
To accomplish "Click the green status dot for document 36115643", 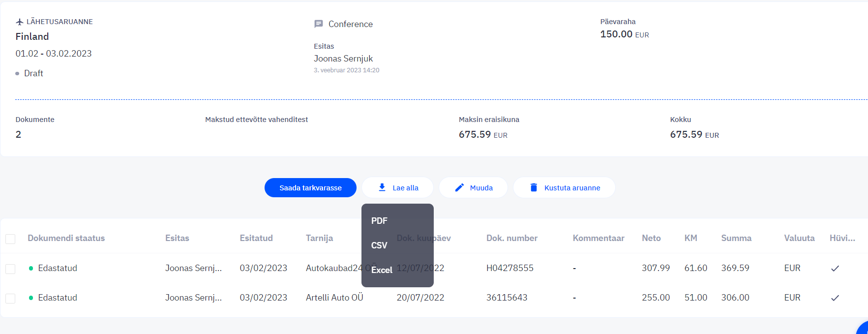I will coord(31,298).
